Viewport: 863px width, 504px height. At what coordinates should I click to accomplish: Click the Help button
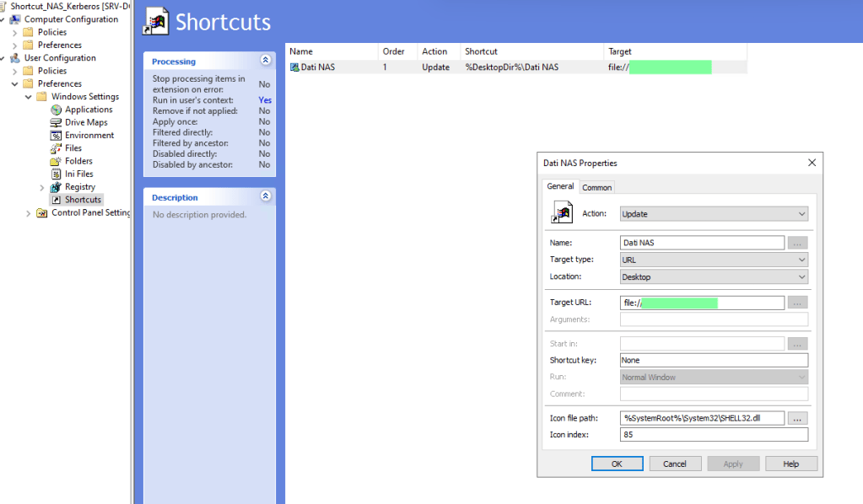click(791, 464)
